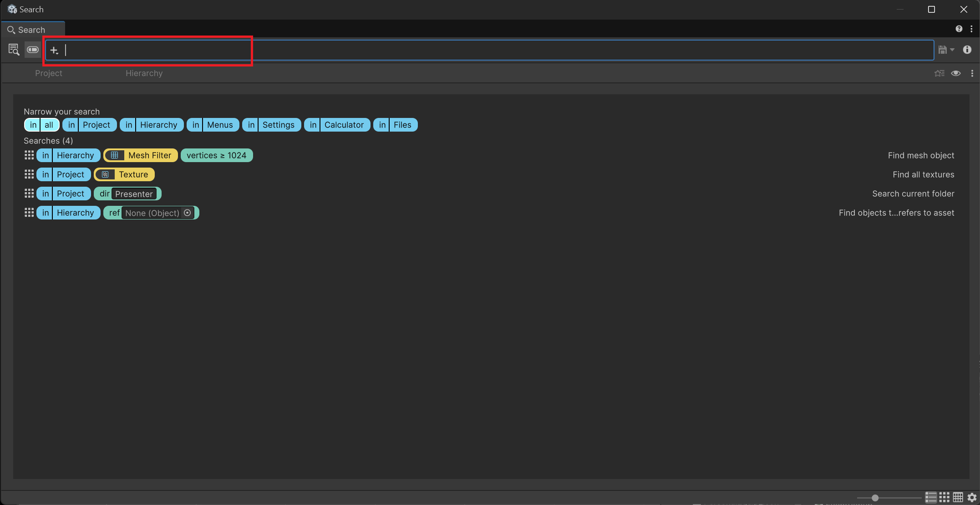Toggle results visibility eye icon
This screenshot has width=980, height=505.
point(956,73)
